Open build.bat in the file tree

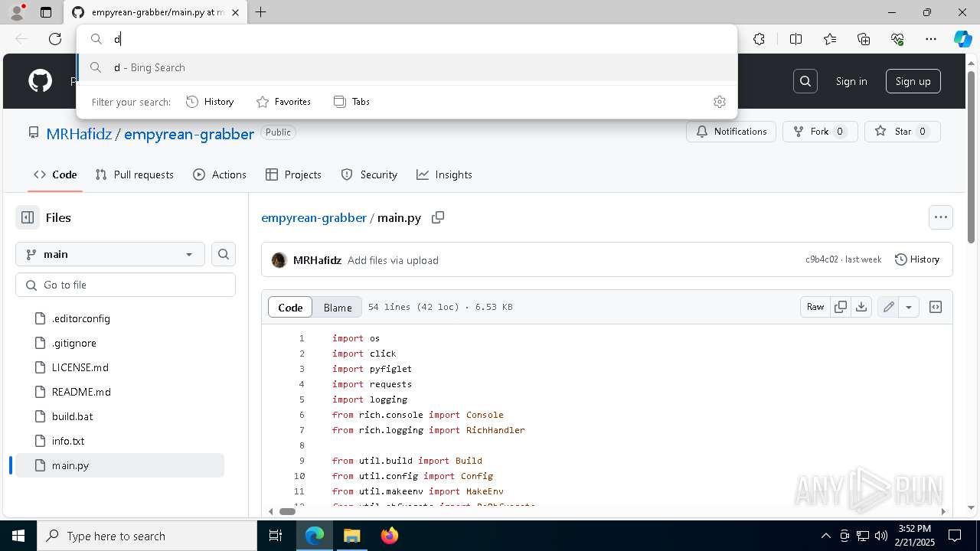(73, 416)
